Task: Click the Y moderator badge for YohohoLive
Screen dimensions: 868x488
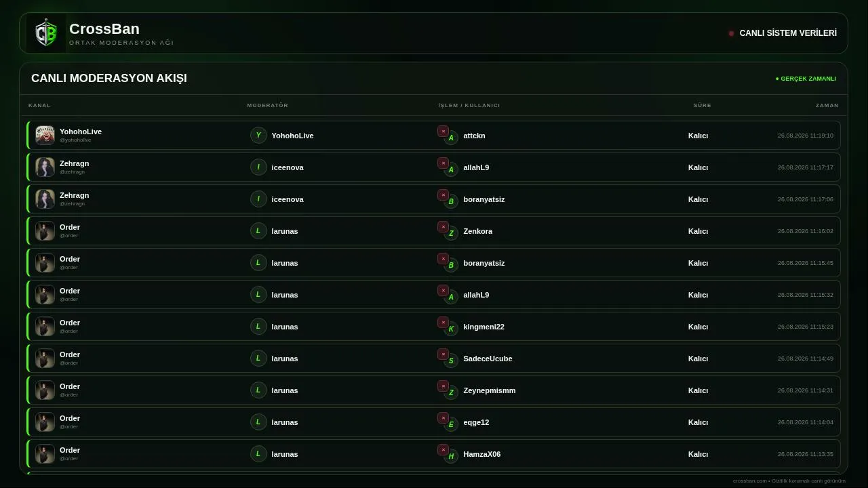Action: pyautogui.click(x=258, y=135)
